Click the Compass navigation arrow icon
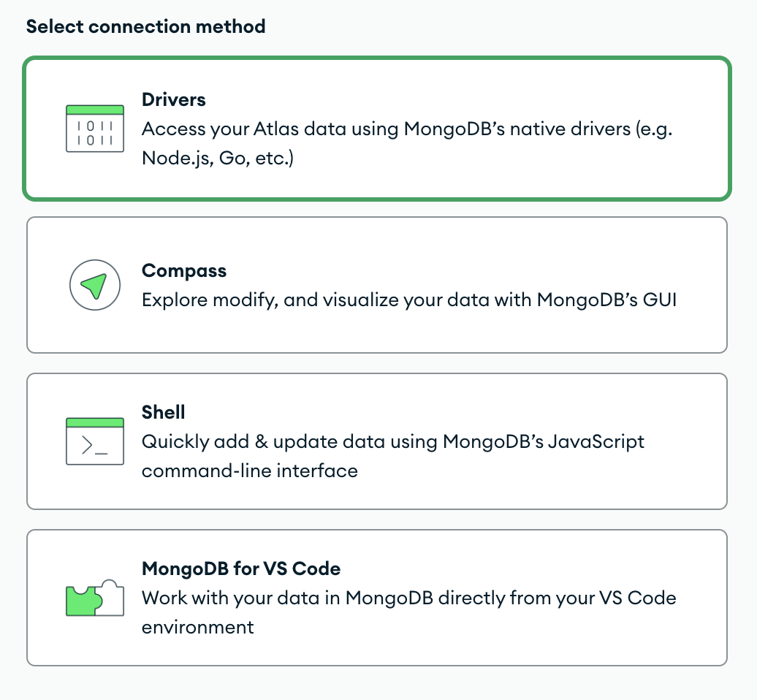Screen dimensions: 757x700 tap(95, 285)
